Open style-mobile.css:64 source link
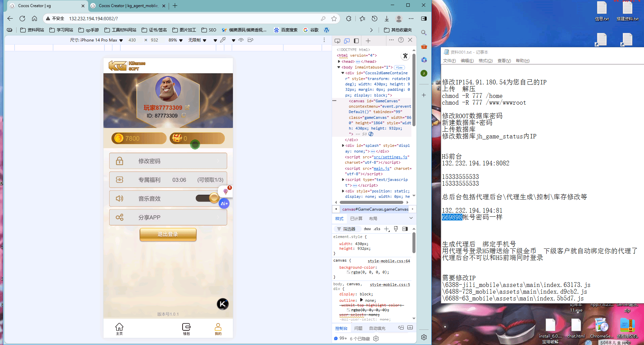Screen dimensions: 644x345 point(389,261)
